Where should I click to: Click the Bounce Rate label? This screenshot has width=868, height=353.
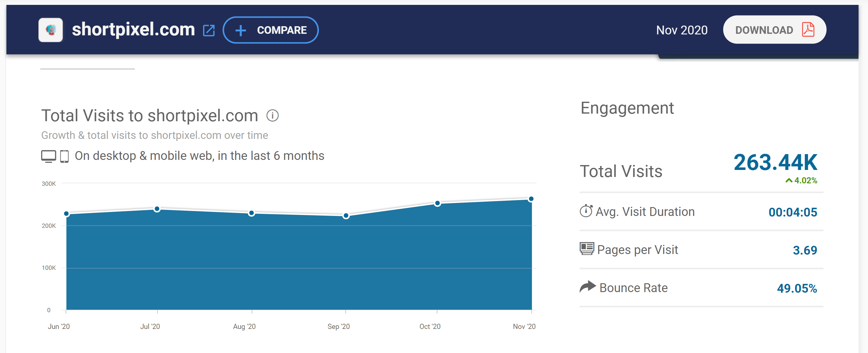pyautogui.click(x=634, y=288)
